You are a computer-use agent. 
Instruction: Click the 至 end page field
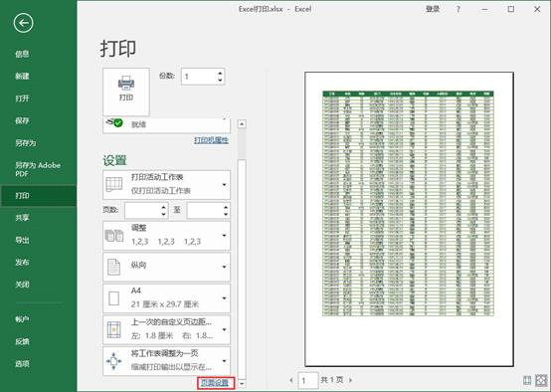pyautogui.click(x=205, y=210)
